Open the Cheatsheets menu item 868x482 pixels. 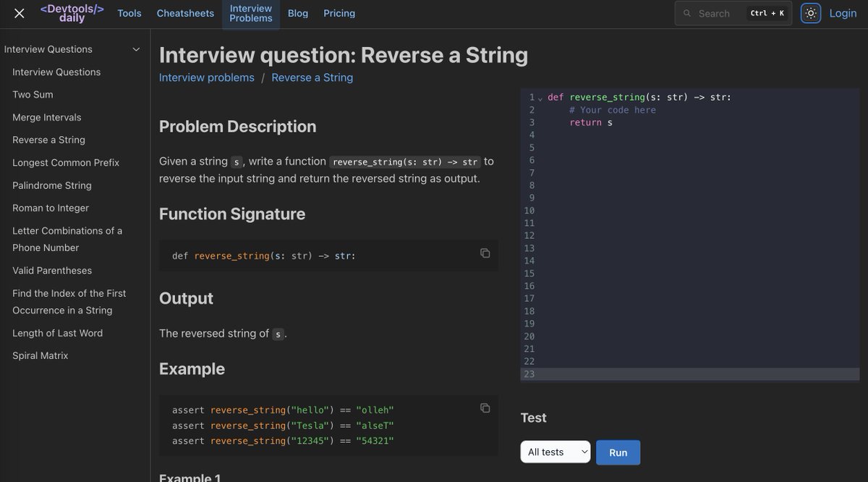[x=185, y=13]
